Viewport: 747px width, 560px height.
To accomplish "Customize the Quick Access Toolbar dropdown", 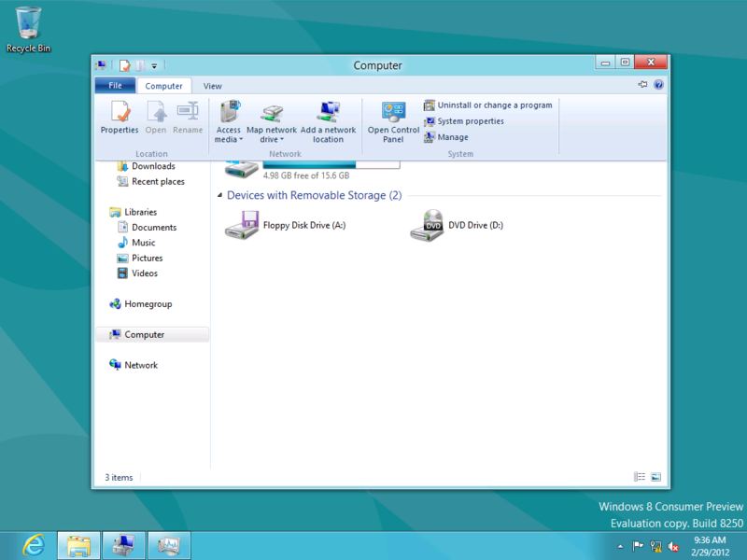I will point(156,64).
